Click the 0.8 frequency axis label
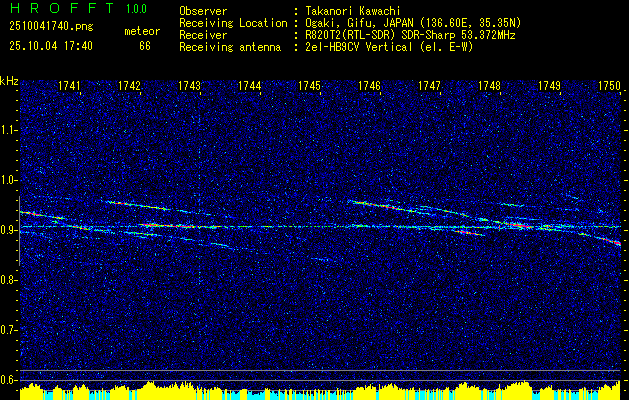Screen dimensions: 629x400 (8, 280)
